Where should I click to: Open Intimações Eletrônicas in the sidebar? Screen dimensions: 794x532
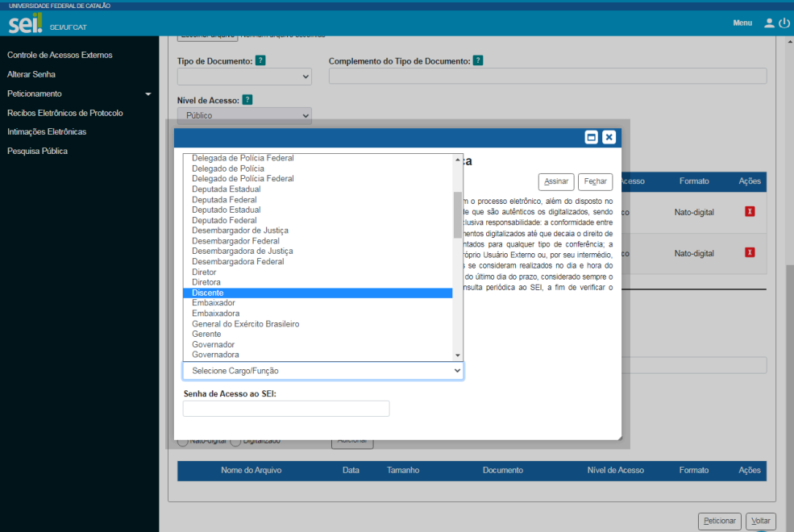point(47,131)
